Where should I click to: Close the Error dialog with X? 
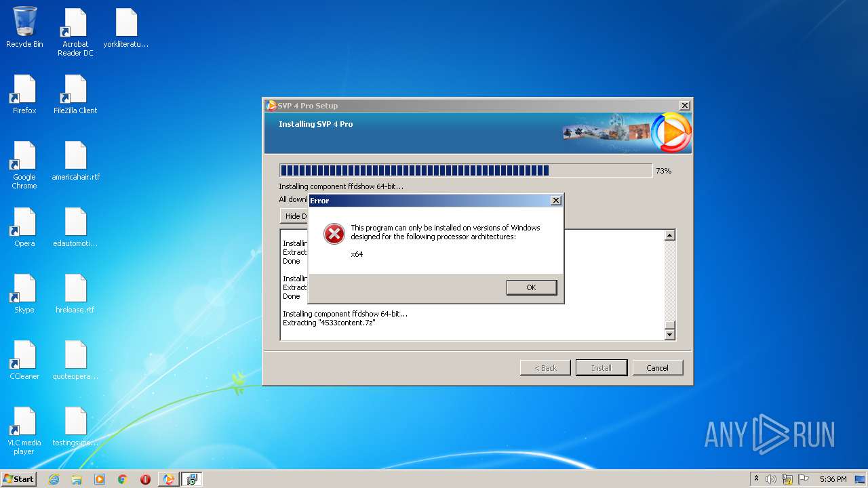tap(555, 201)
